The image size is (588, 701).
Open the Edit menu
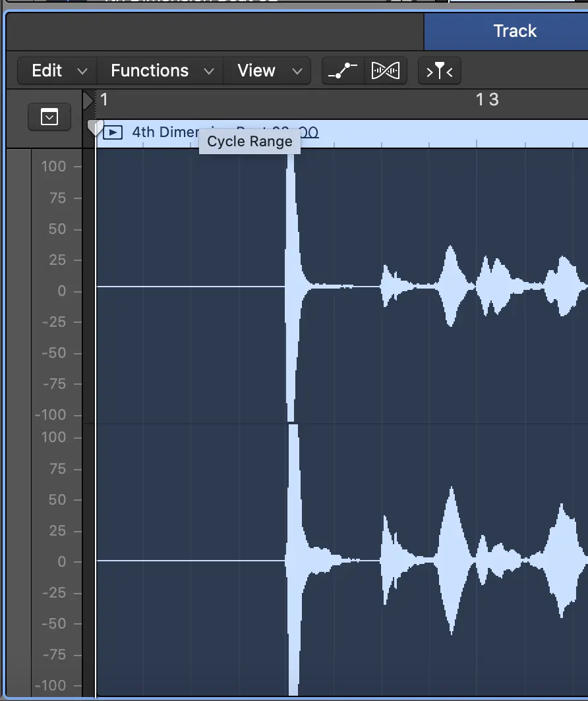point(47,70)
